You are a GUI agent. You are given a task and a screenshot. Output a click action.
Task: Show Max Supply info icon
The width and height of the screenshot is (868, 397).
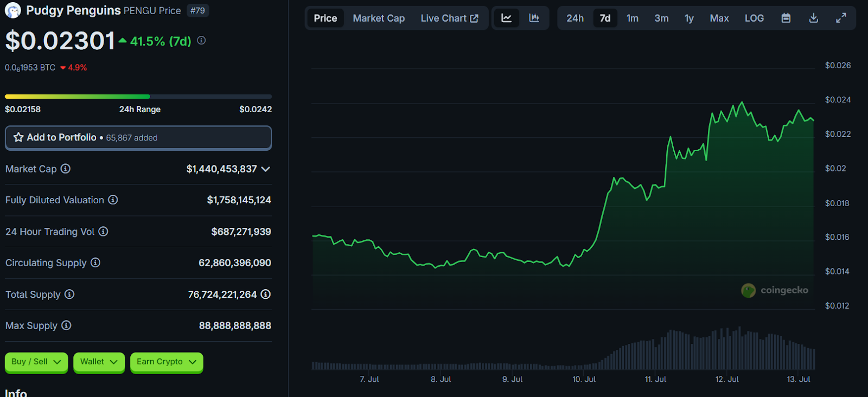66,325
